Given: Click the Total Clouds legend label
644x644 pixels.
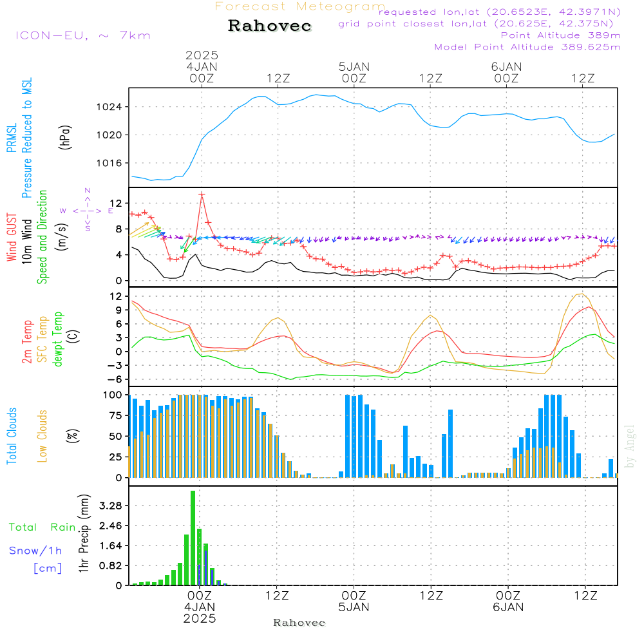Looking at the screenshot, I should (12, 436).
